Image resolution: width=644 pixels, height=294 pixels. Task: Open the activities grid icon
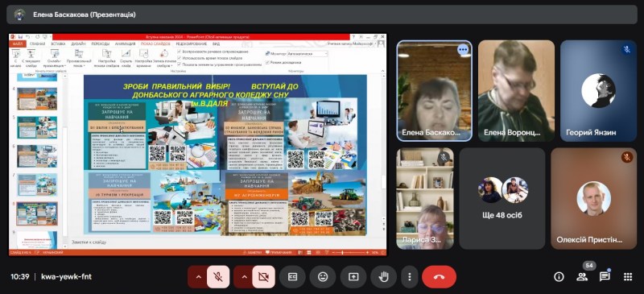click(628, 277)
